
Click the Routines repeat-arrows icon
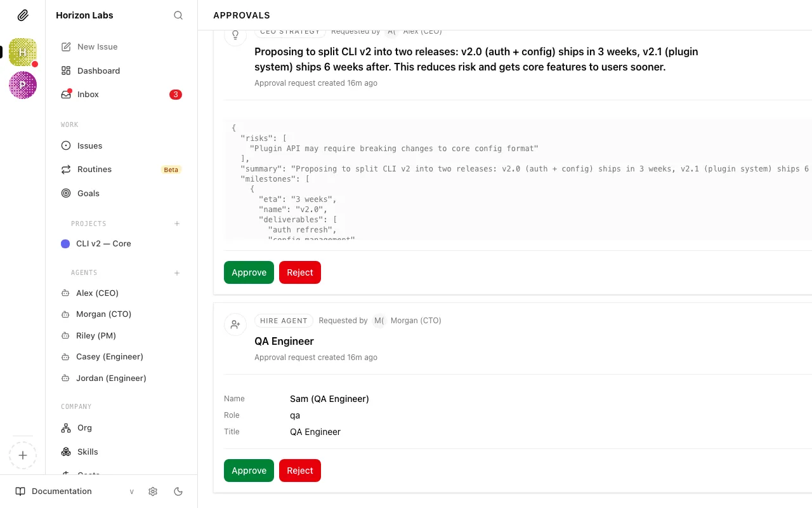[66, 170]
